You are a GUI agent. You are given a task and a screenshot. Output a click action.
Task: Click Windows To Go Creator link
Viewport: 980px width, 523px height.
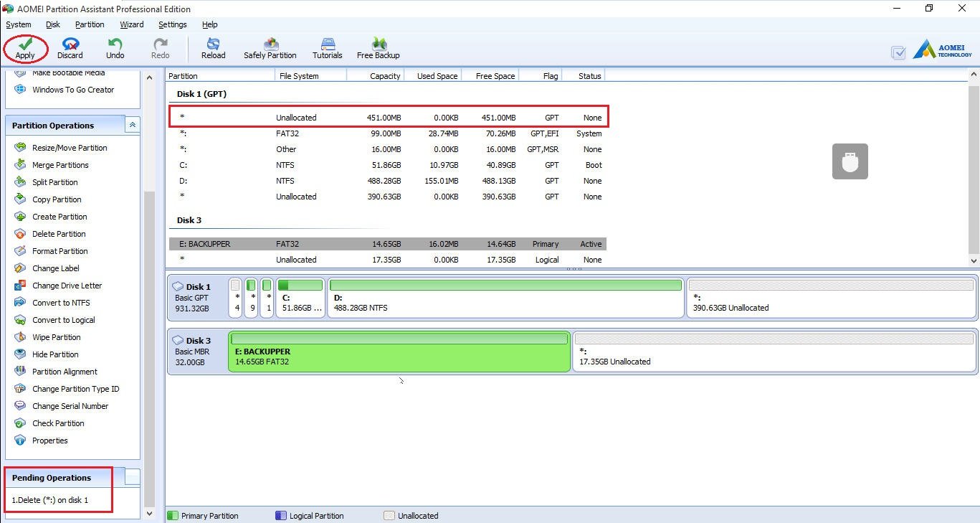click(x=73, y=90)
